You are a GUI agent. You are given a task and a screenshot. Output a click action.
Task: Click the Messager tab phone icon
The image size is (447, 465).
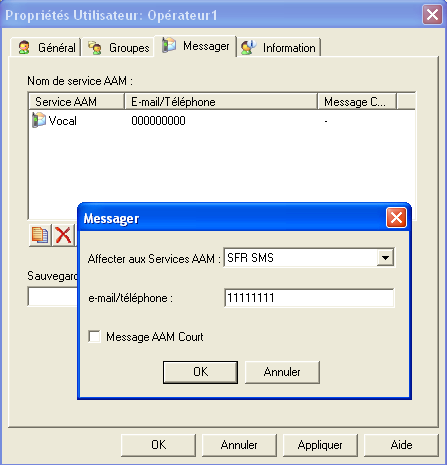click(x=169, y=45)
